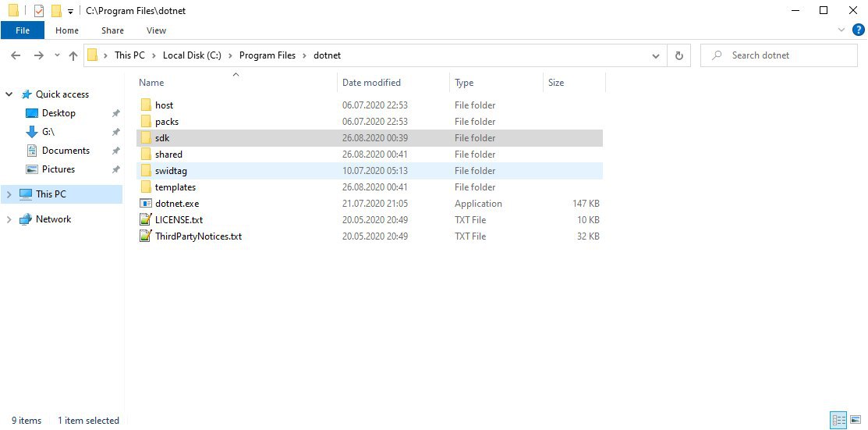Click the sdk folder icon
The height and width of the screenshot is (430, 868).
coord(146,138)
